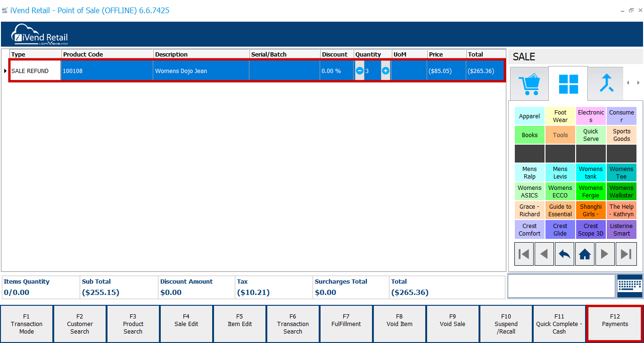The height and width of the screenshot is (343, 644).
Task: Add Crest Comfort product
Action: pos(529,229)
